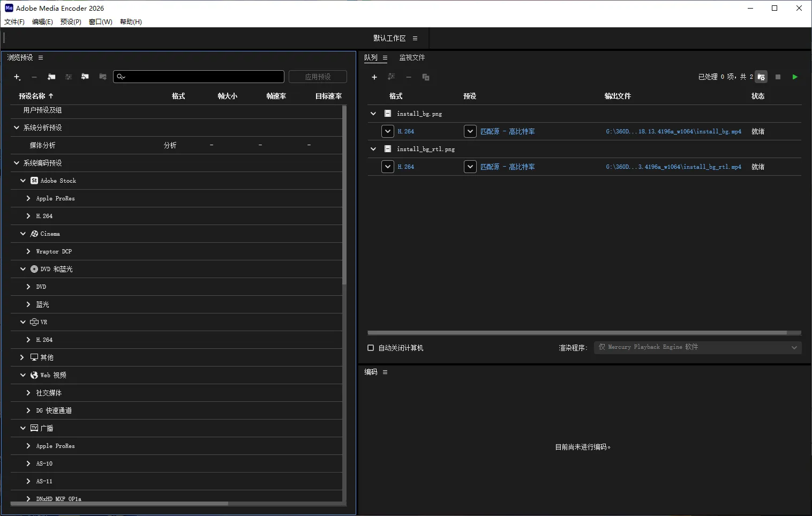Screen dimensions: 812x516
Task: Remove selected preset using minus icon
Action: click(x=34, y=77)
